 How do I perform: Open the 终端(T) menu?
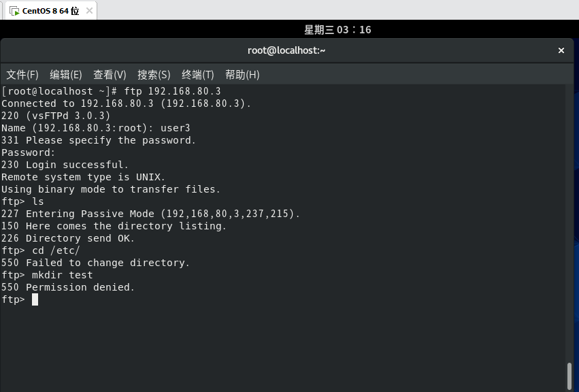[x=198, y=75]
